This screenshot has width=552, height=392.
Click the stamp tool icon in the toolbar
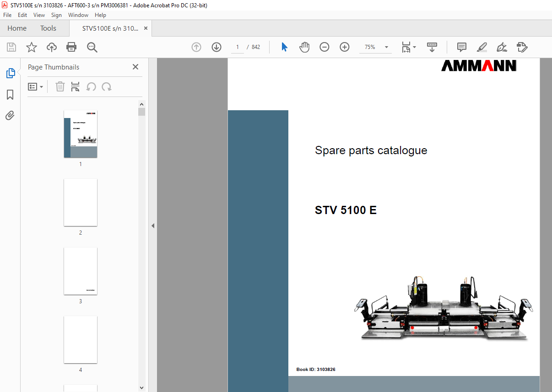[522, 47]
